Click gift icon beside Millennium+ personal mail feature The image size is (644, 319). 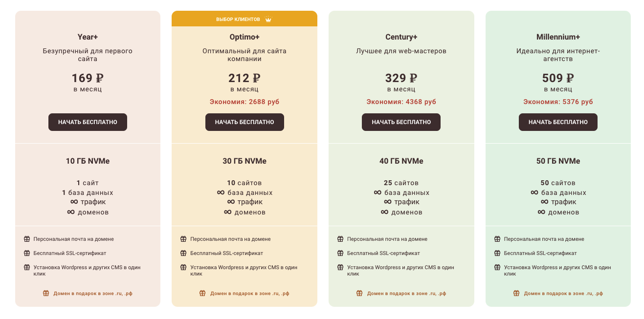click(497, 239)
